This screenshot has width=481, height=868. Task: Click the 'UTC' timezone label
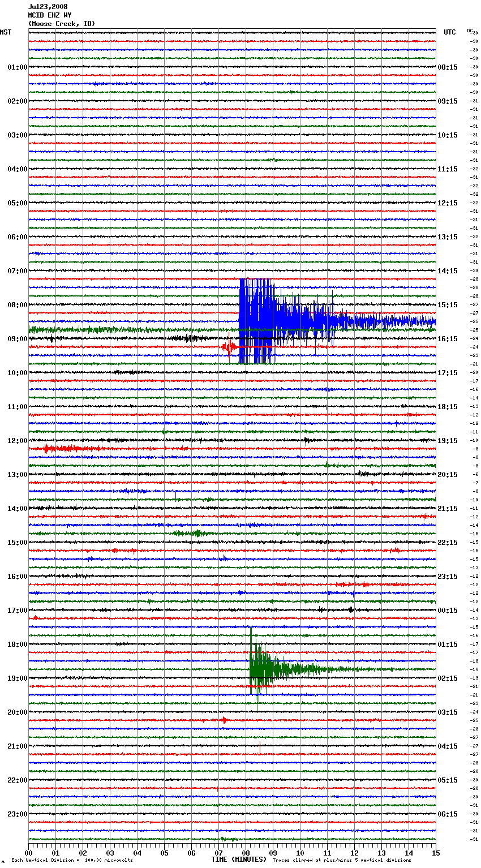[450, 32]
